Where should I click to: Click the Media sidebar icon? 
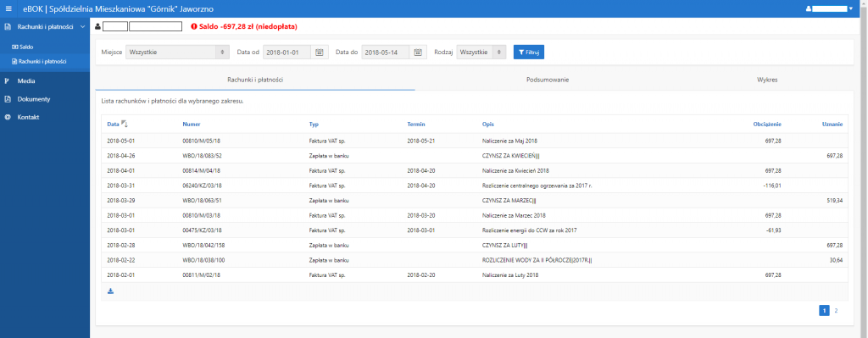coord(7,80)
